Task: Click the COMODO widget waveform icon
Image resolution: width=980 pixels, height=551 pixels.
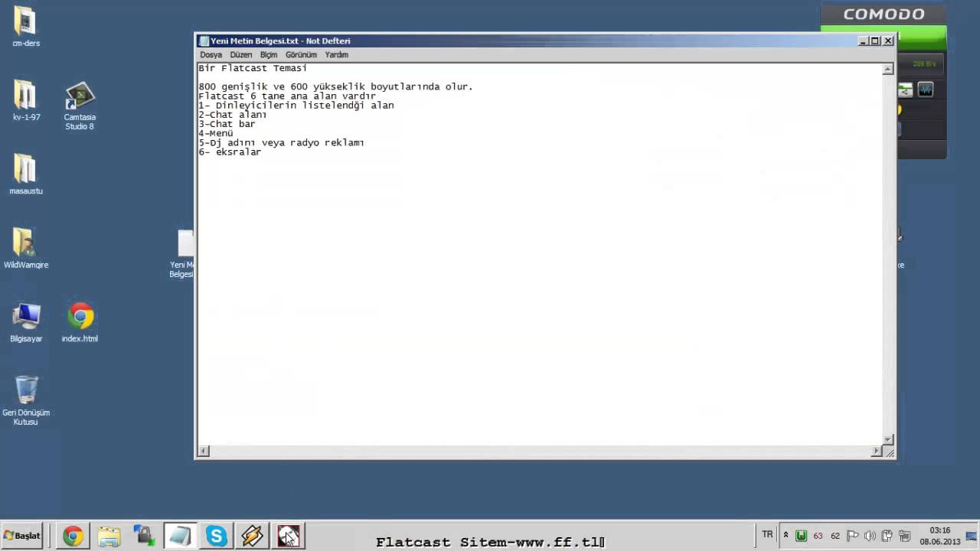Action: (x=925, y=90)
